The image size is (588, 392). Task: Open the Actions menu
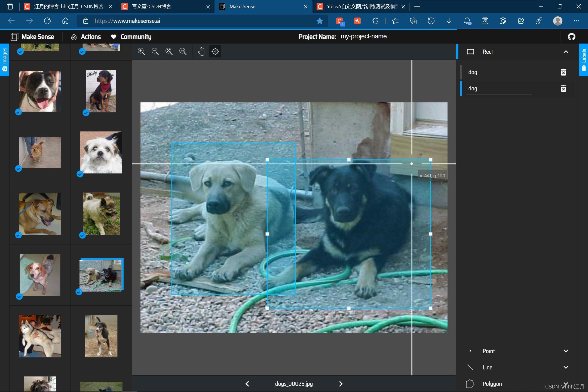pos(86,37)
